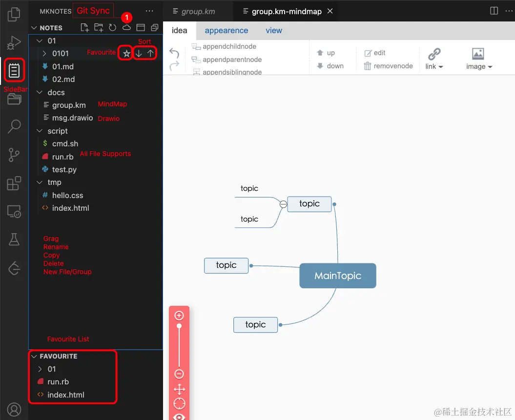Create a new note group folder
Screen dimensions: 515x420
point(99,28)
